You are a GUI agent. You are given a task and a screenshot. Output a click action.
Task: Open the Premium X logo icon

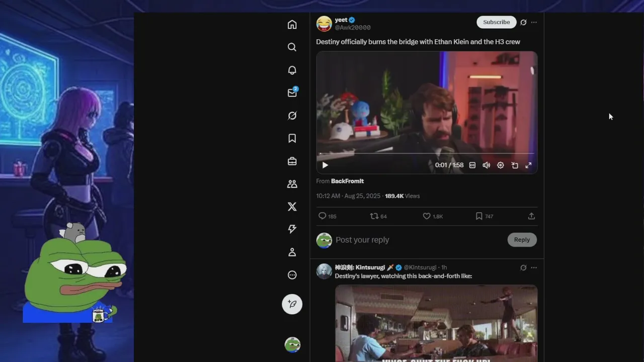292,207
